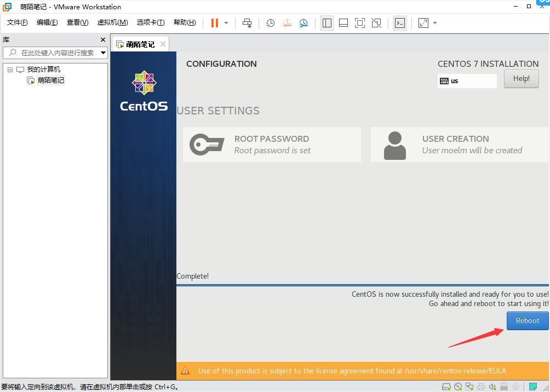The image size is (550, 392).
Task: Click the VMware Workstation title bar icon
Action: 7,7
